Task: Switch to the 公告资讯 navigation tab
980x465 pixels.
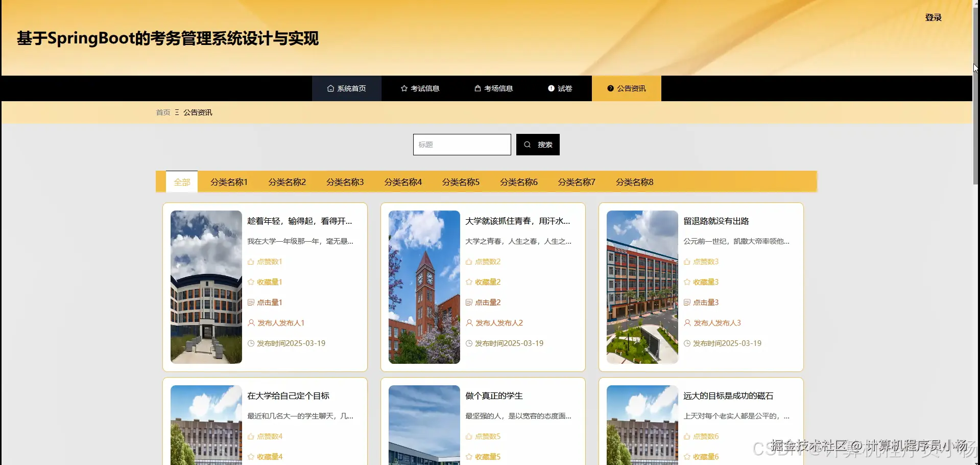Action: [x=626, y=88]
